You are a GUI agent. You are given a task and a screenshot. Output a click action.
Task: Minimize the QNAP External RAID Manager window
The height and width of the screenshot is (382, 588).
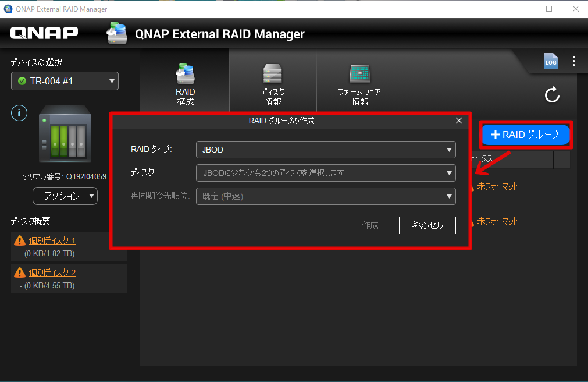coord(523,9)
